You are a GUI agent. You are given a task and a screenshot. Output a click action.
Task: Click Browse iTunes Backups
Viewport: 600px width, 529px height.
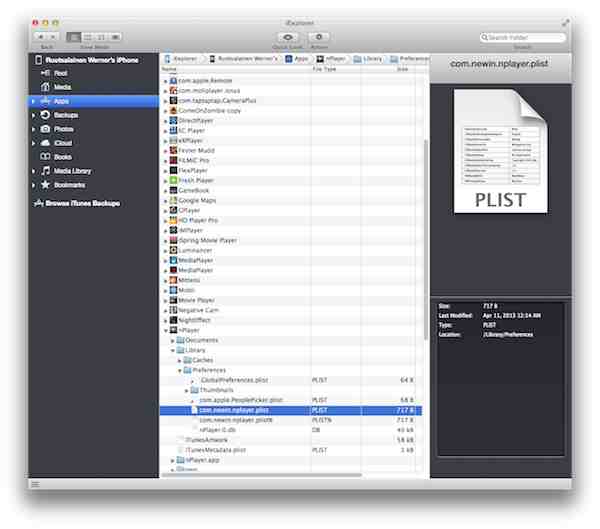[77, 203]
